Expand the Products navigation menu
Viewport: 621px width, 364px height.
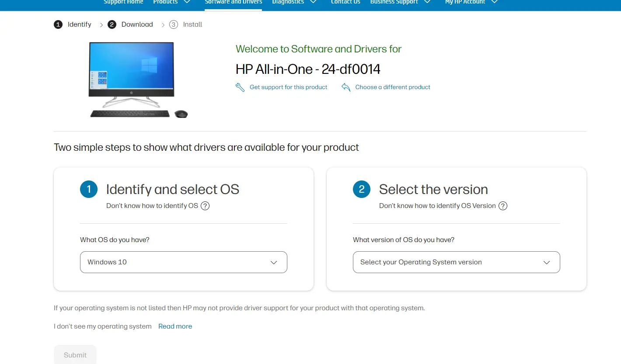pos(172,2)
